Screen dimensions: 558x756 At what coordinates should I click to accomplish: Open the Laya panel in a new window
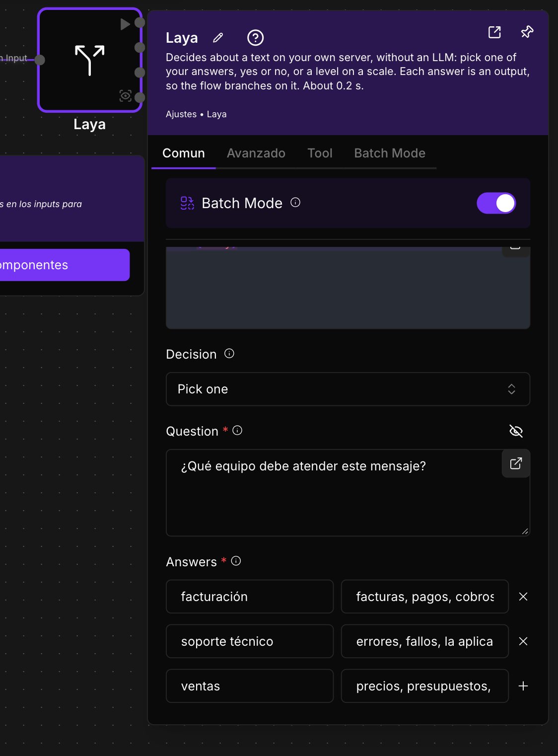coord(494,32)
